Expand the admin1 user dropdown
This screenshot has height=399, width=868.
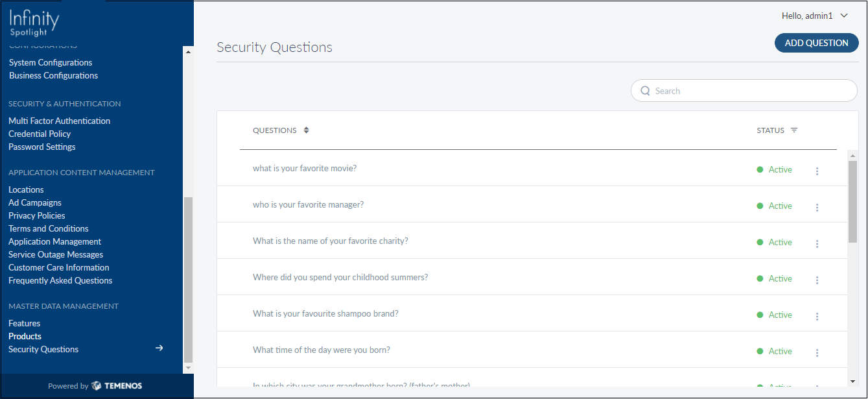pyautogui.click(x=843, y=16)
